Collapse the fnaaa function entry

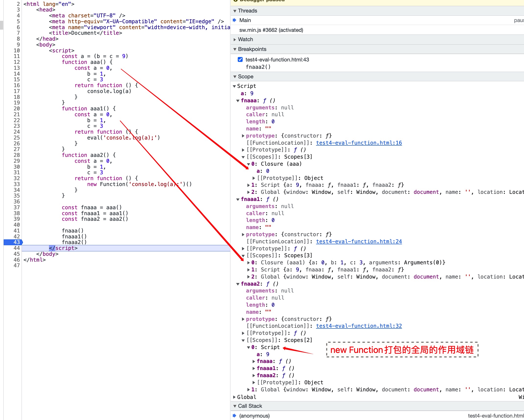click(238, 101)
